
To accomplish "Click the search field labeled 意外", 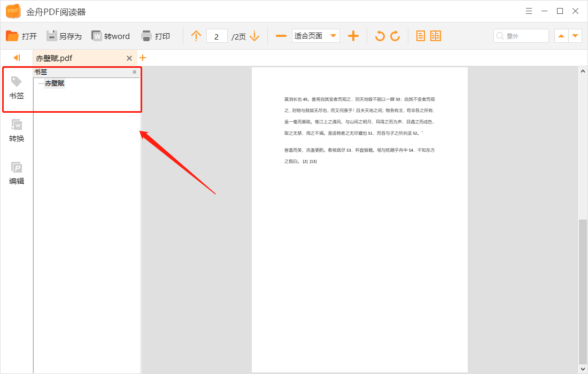I will [x=521, y=36].
